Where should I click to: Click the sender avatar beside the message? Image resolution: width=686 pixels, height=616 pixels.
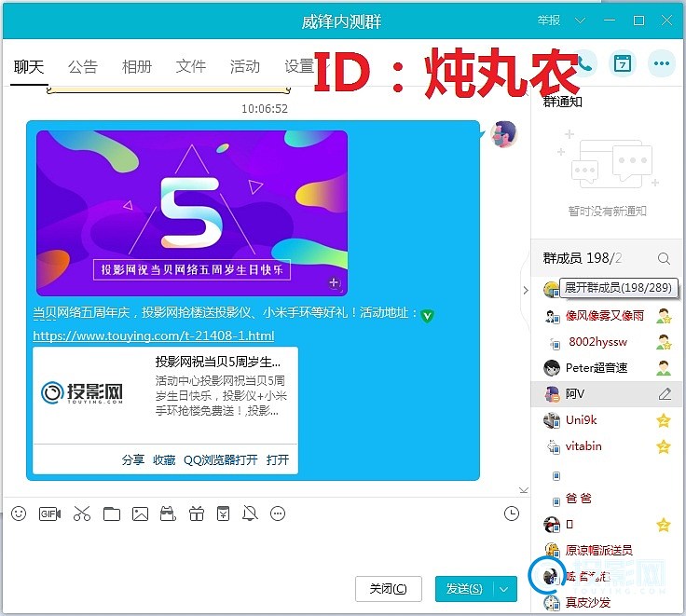click(503, 134)
